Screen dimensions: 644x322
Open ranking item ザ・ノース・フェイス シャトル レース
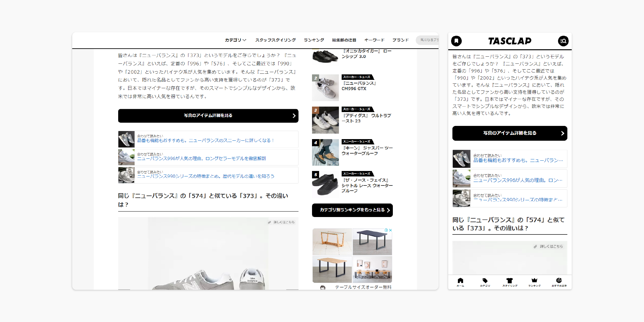[367, 185]
